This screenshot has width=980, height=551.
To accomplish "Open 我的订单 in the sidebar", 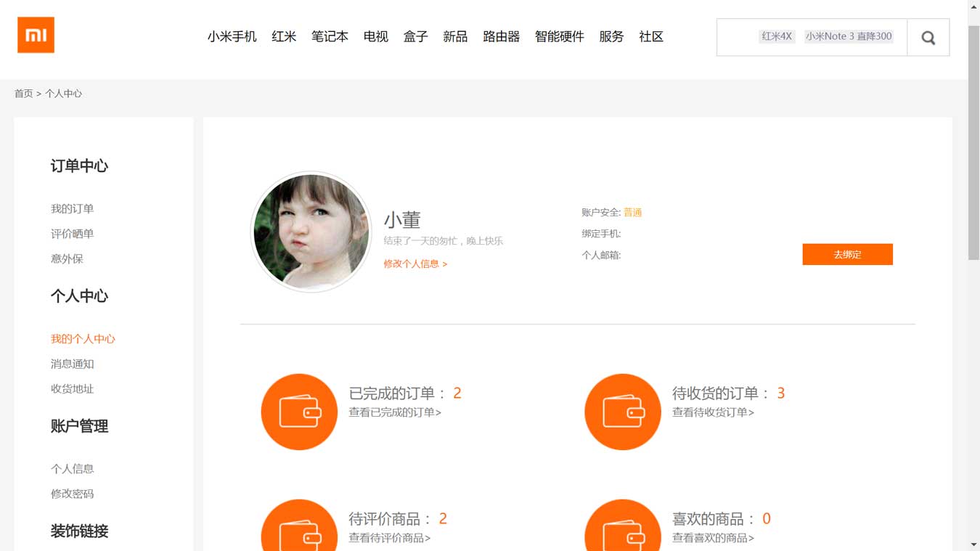I will [72, 208].
